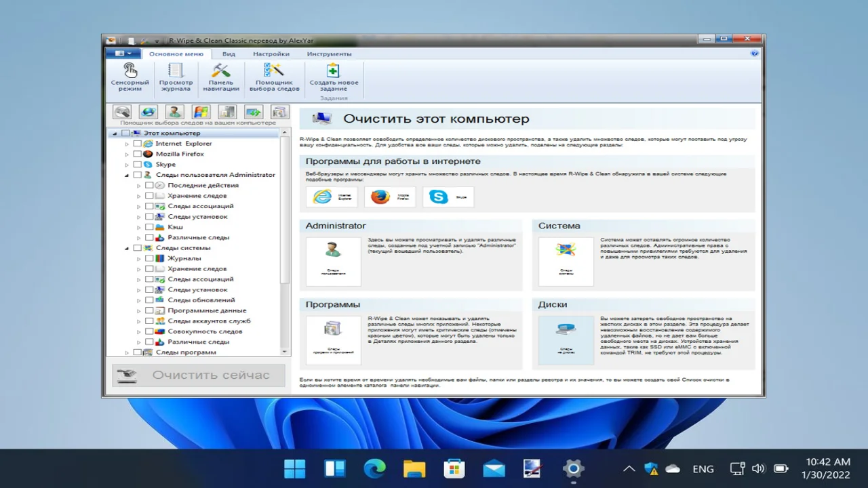The image size is (868, 488).
Task: Tick the Последние действия checkbox
Action: click(x=149, y=185)
